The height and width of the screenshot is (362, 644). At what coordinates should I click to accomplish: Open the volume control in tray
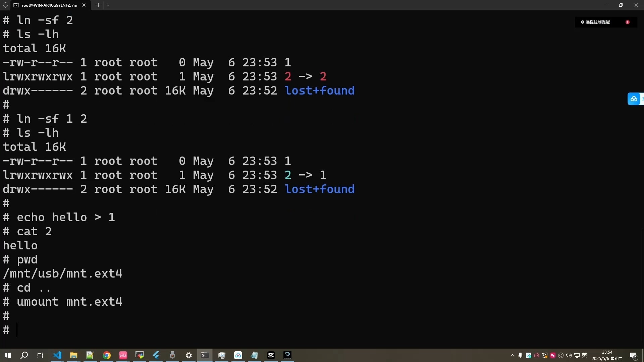click(x=569, y=355)
